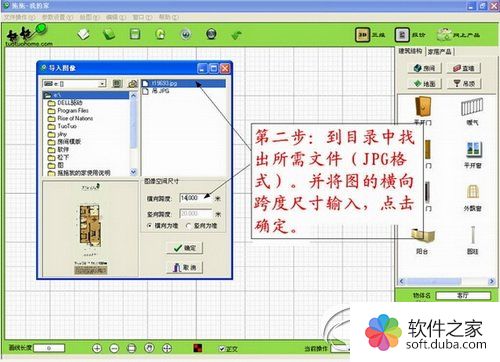Click the zoom-in plus icon in bottom bar

(97, 349)
